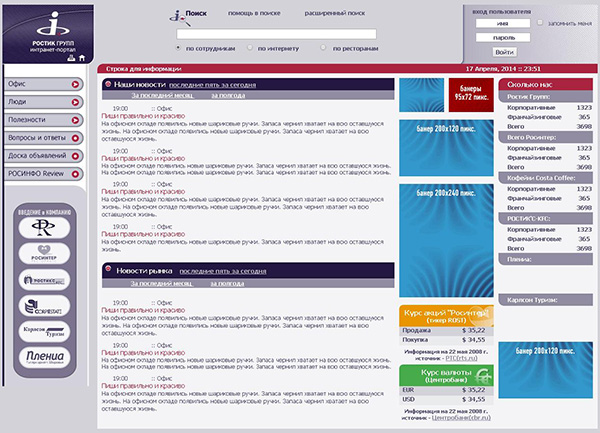Screen dimensions: 600x433
Task: Click the print icon under the logo
Action: click(x=71, y=58)
